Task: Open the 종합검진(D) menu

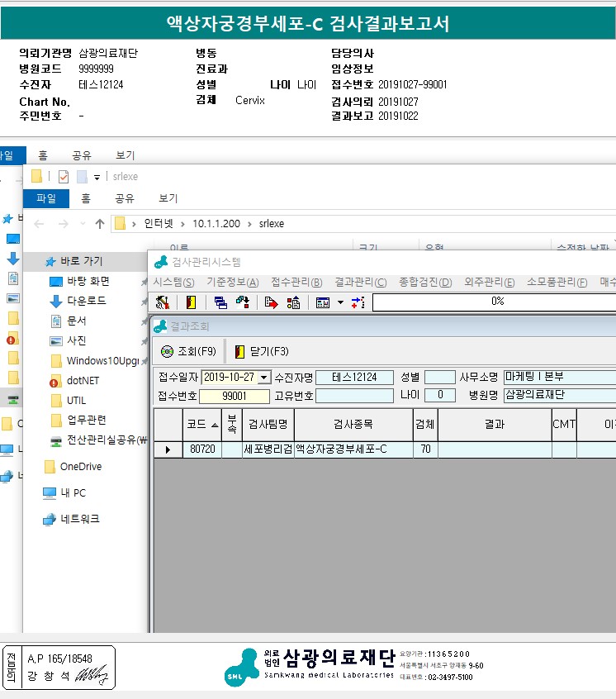Action: (x=425, y=283)
